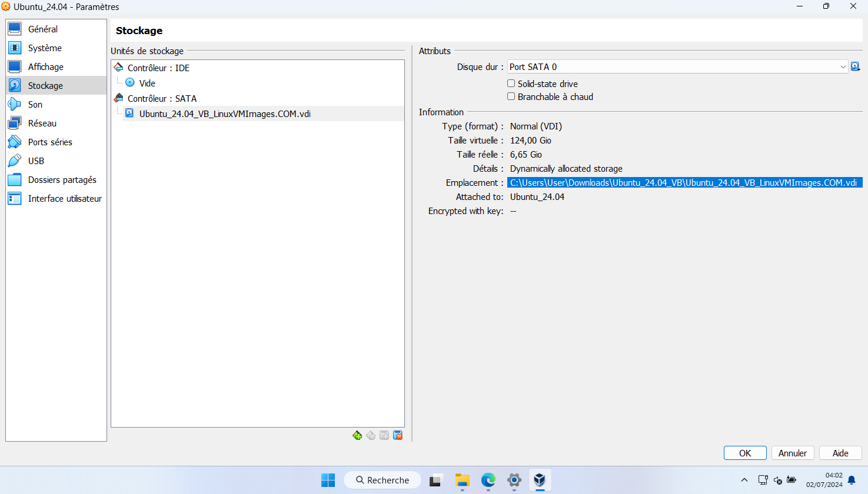This screenshot has width=868, height=494.
Task: Click the hard disk icon beside the vdi file
Action: pos(129,113)
